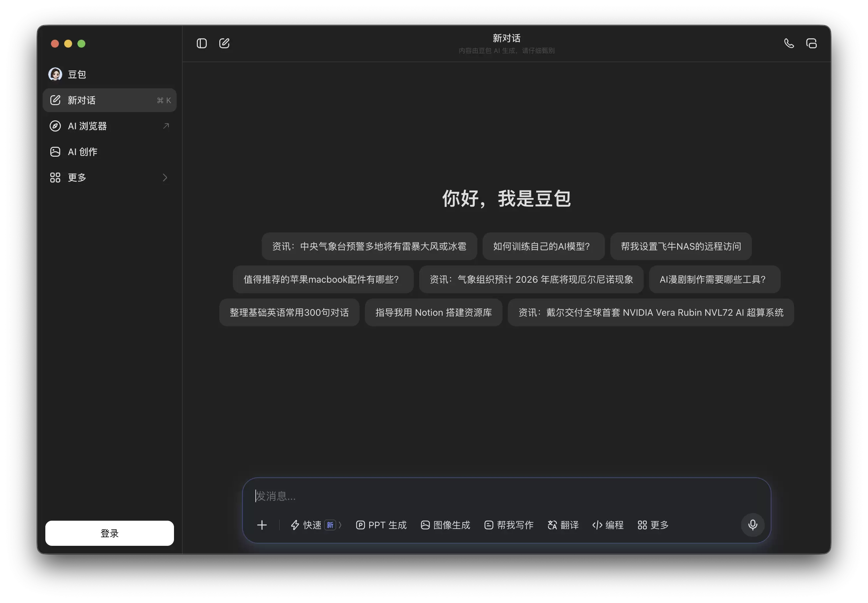Focus the 发消息 input field
Screen dimensions: 868x603
[506, 496]
